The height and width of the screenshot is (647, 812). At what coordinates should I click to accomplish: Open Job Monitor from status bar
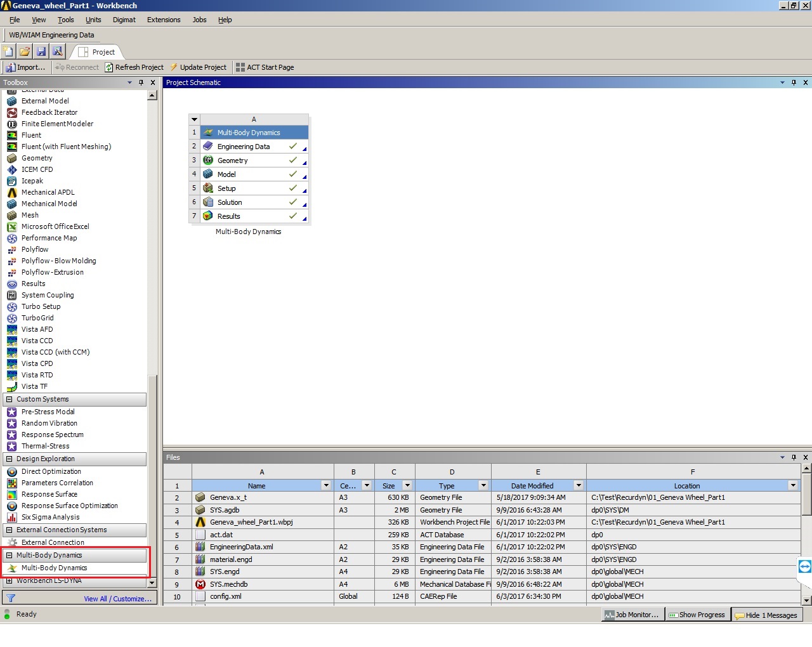click(x=633, y=615)
